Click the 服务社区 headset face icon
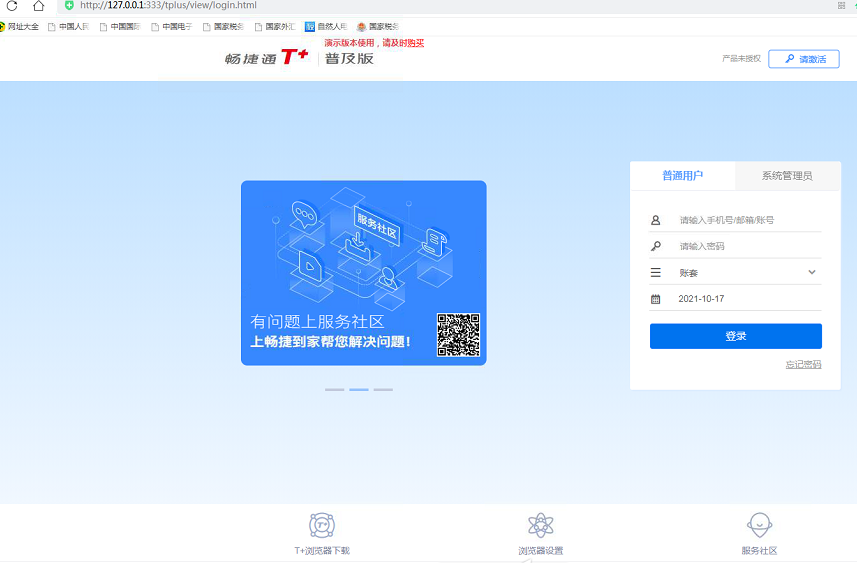Viewport: 857px width, 563px height. (759, 525)
